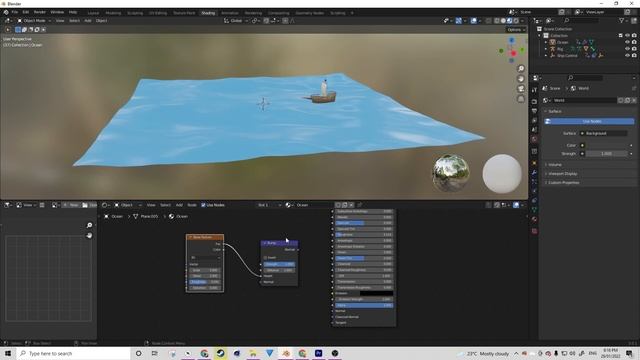Click the zoom magnifier in the 3D viewport

pos(521,69)
